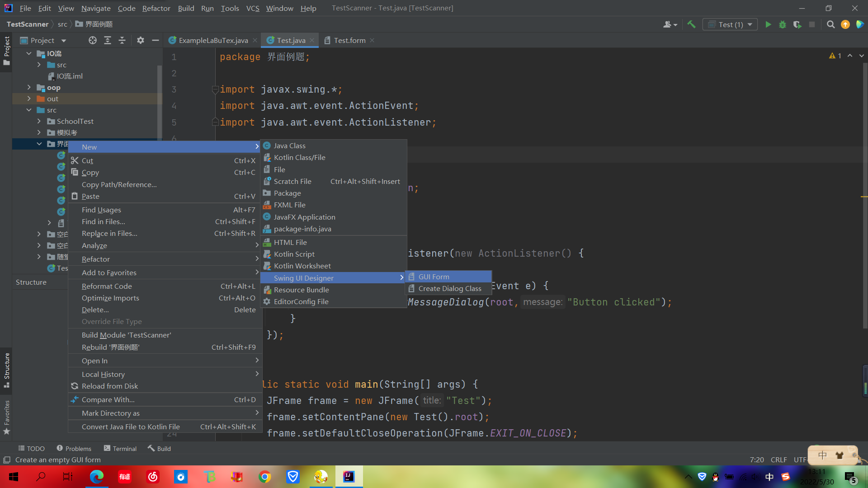This screenshot has height=488, width=868.
Task: Expand the oop module node
Action: pos(29,87)
